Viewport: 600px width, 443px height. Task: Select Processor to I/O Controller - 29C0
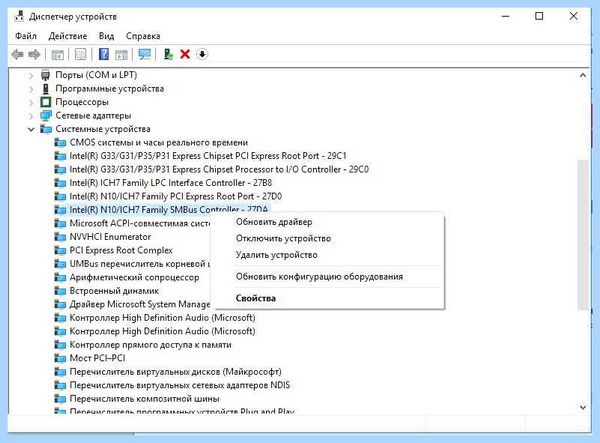pos(219,169)
